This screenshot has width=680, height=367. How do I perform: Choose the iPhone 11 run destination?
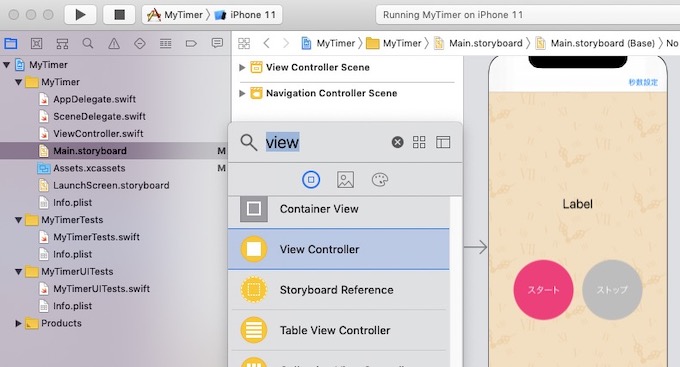click(x=245, y=15)
